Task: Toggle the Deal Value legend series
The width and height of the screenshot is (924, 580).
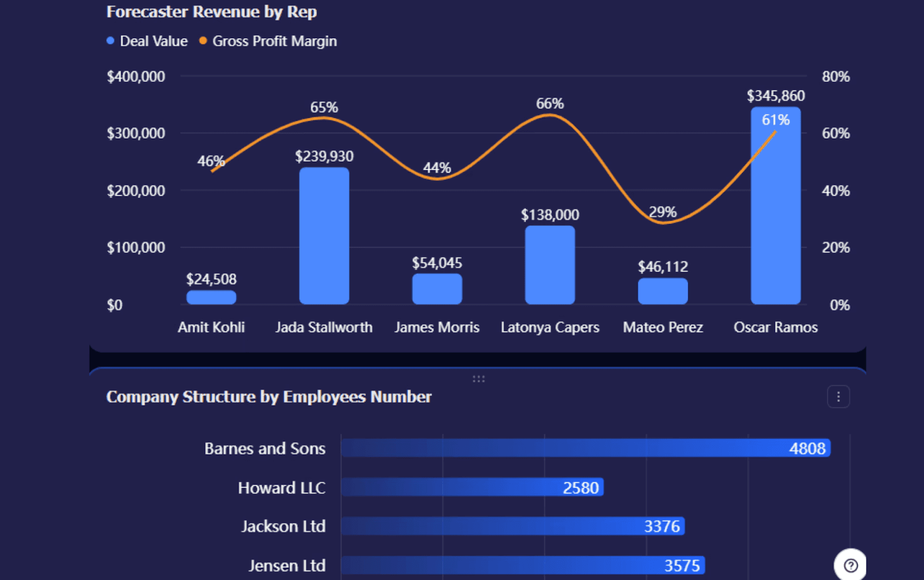Action: tap(147, 41)
